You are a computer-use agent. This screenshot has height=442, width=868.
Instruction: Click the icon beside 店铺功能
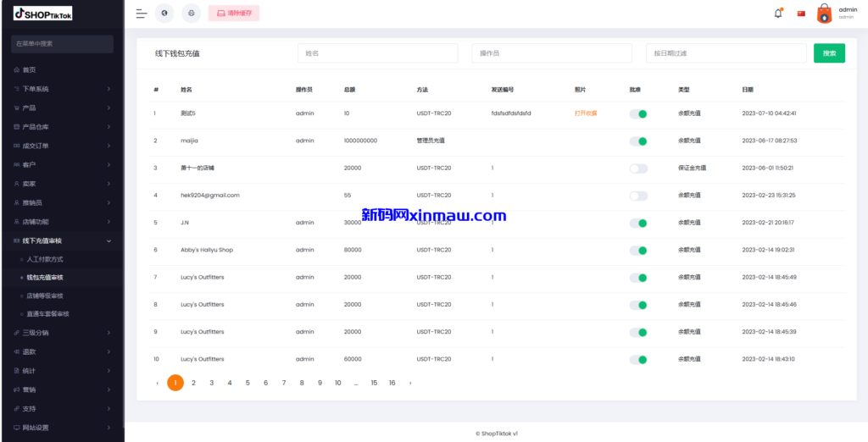point(17,222)
